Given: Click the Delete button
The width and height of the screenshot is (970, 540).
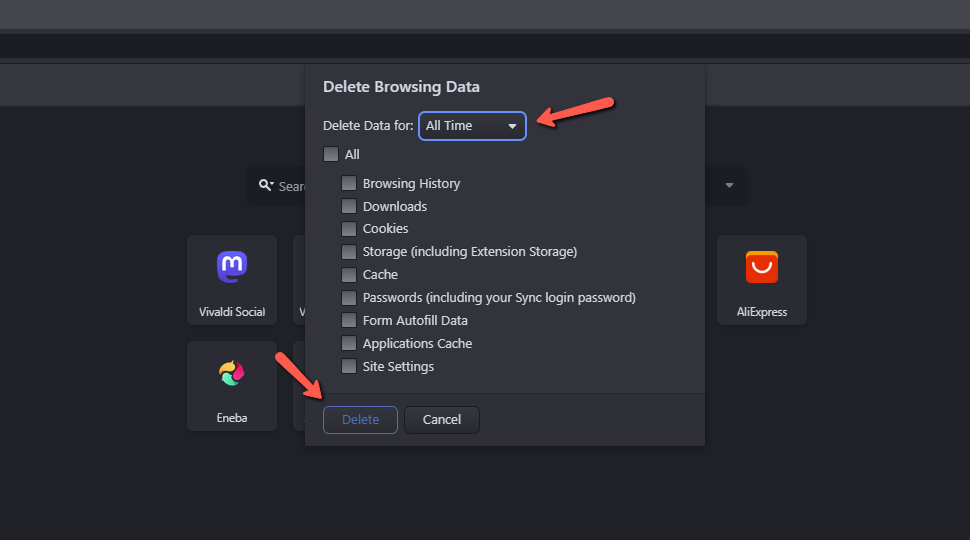Looking at the screenshot, I should tap(360, 419).
